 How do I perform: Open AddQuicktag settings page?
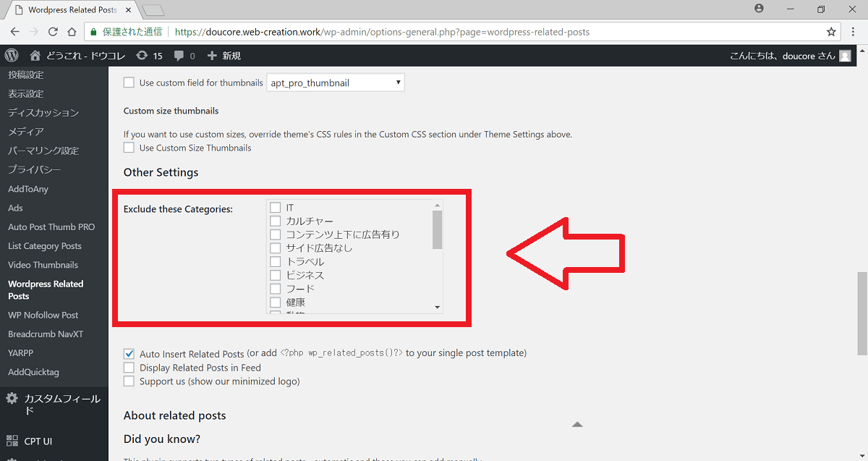click(33, 372)
